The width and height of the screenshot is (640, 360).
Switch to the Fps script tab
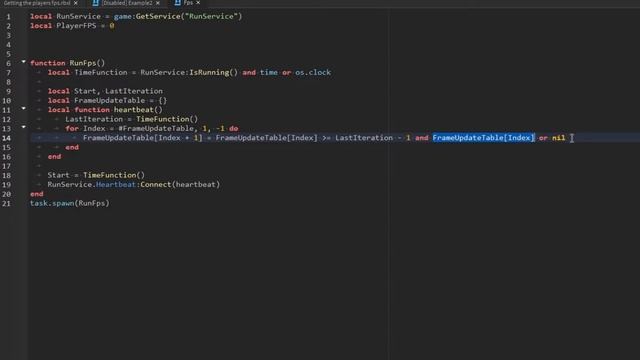(188, 3)
